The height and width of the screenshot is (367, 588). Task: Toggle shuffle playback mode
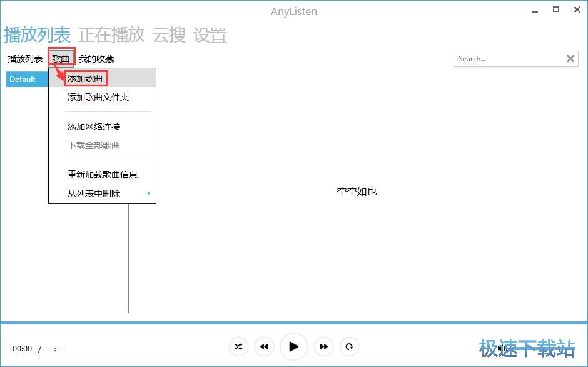pos(238,347)
